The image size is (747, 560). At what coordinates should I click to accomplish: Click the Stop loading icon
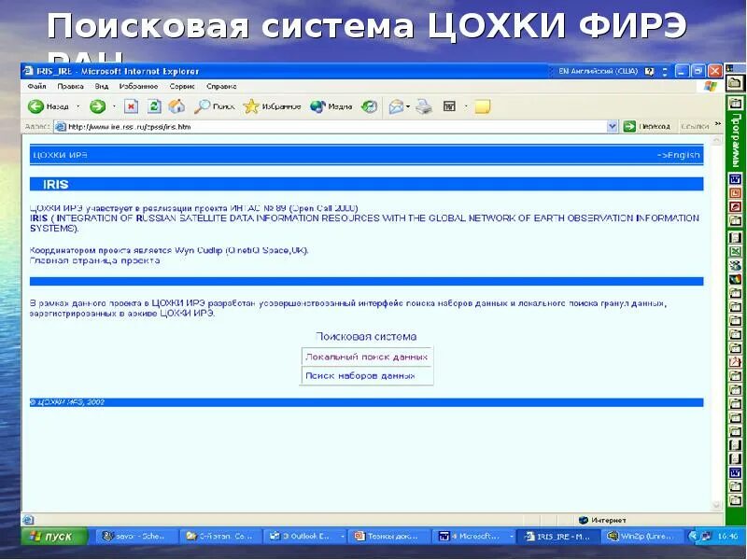131,106
